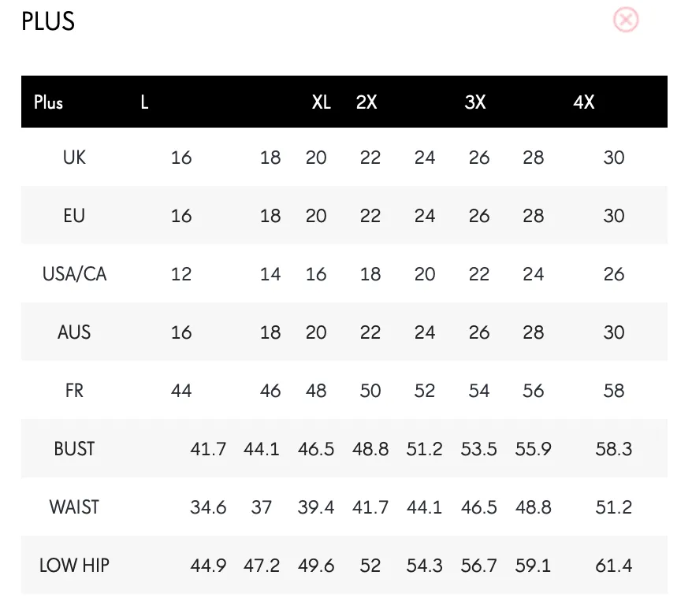Select the UK row label
The height and width of the screenshot is (616, 692).
point(74,158)
